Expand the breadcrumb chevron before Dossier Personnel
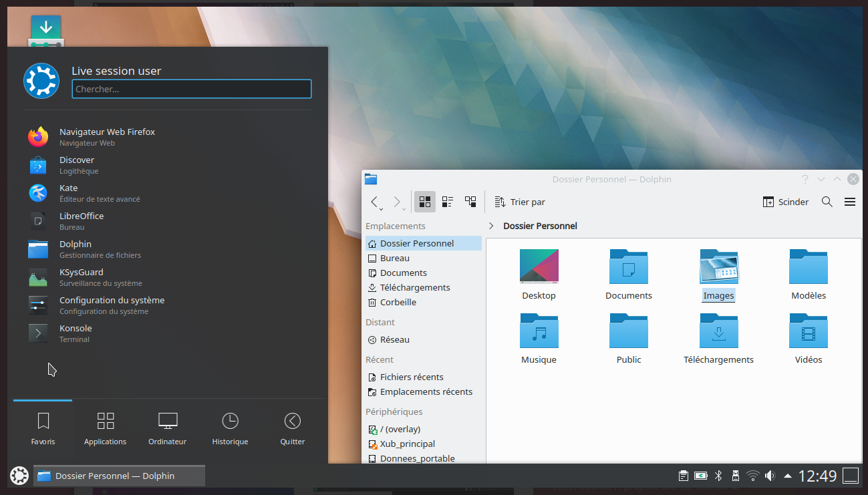868x495 pixels. pos(491,226)
